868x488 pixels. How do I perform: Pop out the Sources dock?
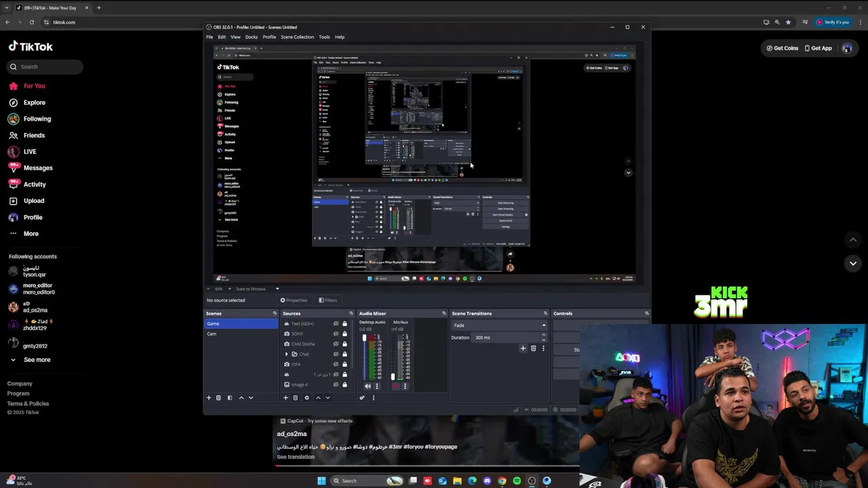coord(351,313)
